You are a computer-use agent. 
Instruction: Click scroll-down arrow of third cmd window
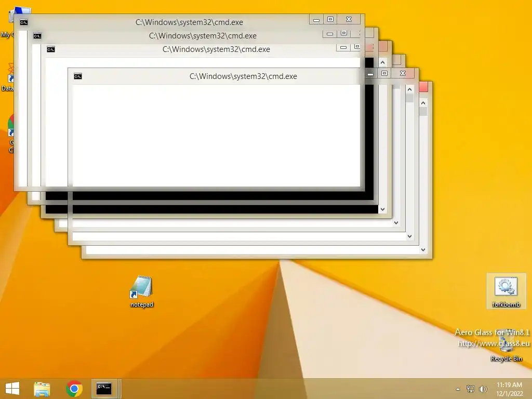(x=383, y=209)
